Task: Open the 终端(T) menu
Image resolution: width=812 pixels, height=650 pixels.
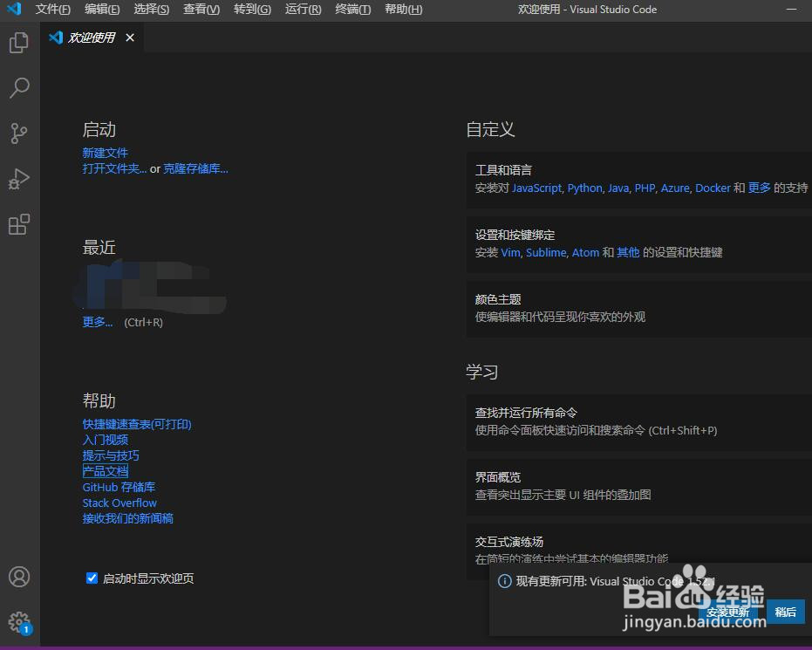Action: (352, 10)
